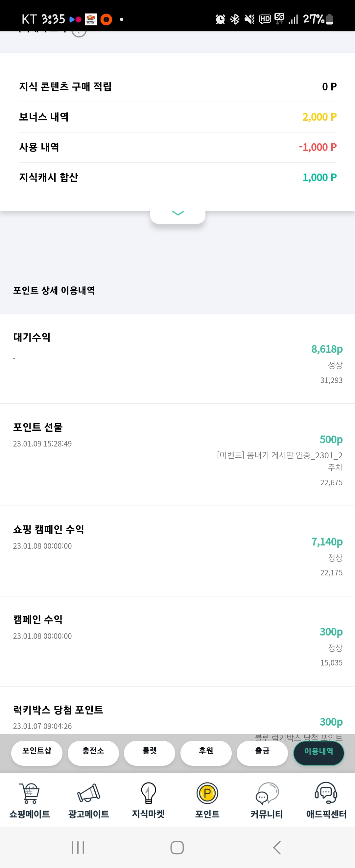The width and height of the screenshot is (355, 868).
Task: Open the 사용 내역 row
Action: [177, 147]
